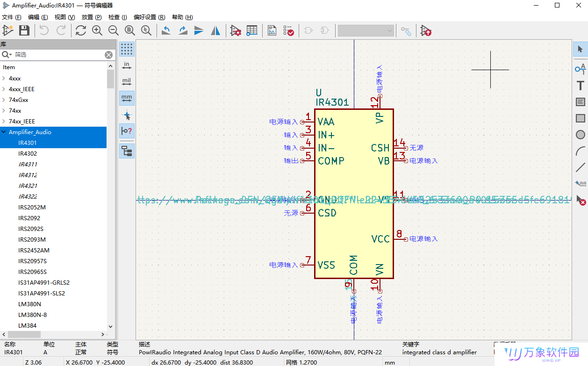Viewport: 588px width, 366px height.
Task: Zoom to selection tool
Action: 146,31
